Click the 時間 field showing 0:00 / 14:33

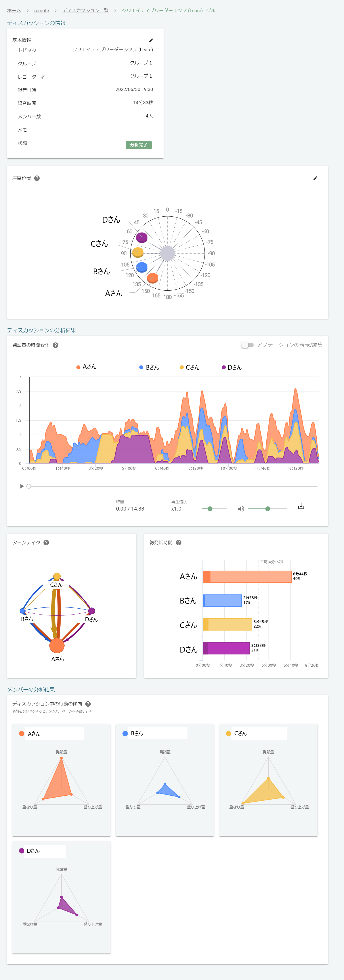click(141, 509)
